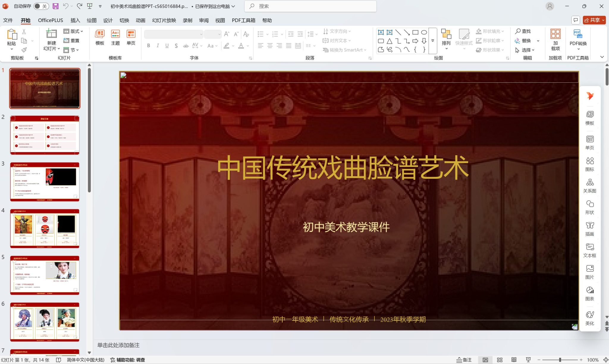The height and width of the screenshot is (364, 609).
Task: Open the font size combo box
Action: click(x=213, y=34)
